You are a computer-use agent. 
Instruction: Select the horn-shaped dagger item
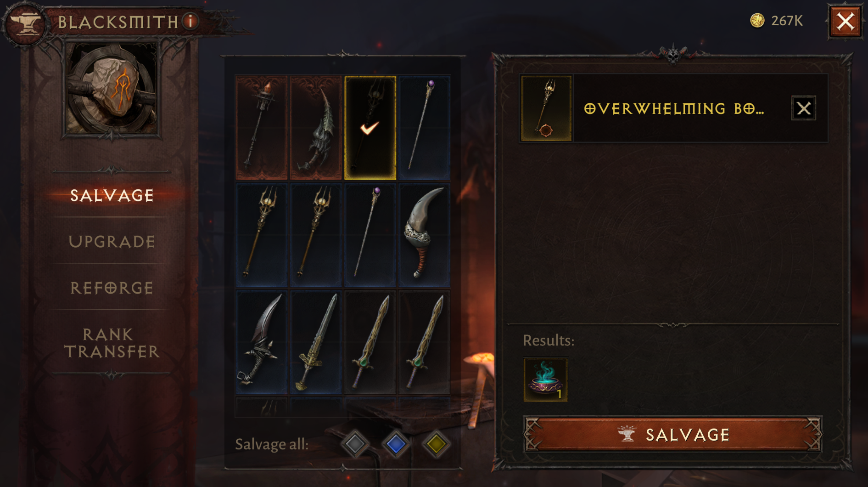tap(424, 235)
